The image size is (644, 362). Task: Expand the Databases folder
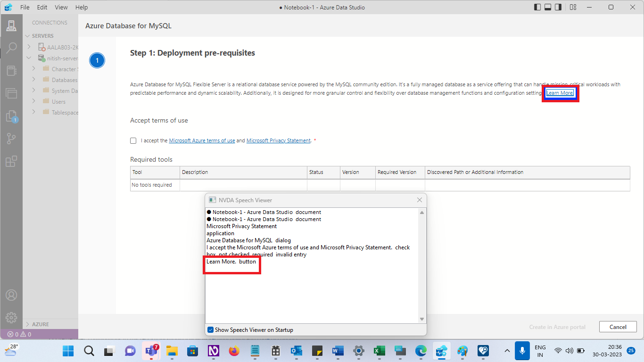(x=33, y=80)
